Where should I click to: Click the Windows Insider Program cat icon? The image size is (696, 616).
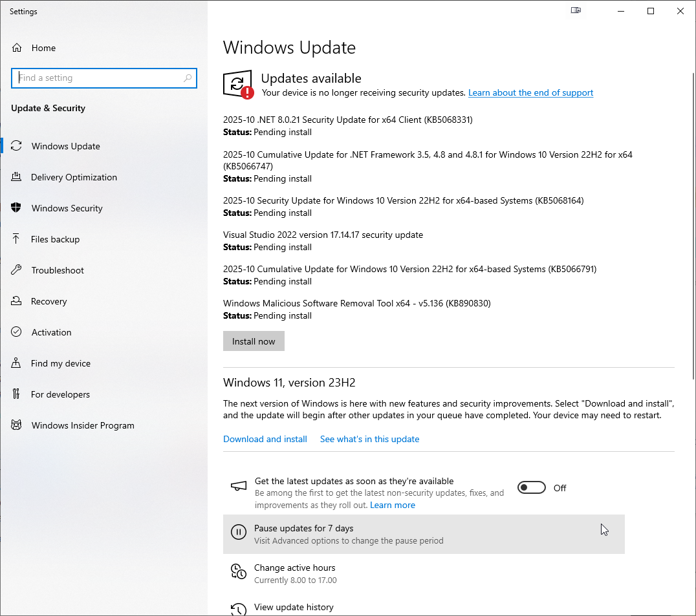click(x=17, y=425)
